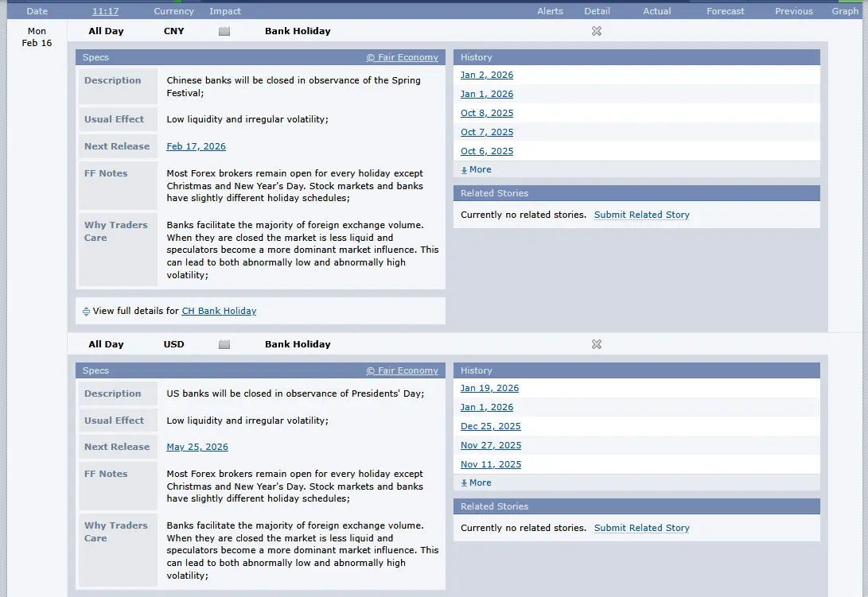Click the Actual column header
The width and height of the screenshot is (868, 597).
[x=656, y=11]
